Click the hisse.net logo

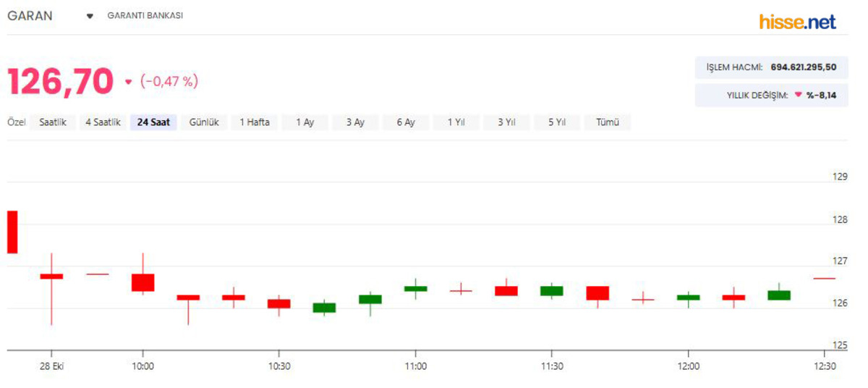click(798, 22)
